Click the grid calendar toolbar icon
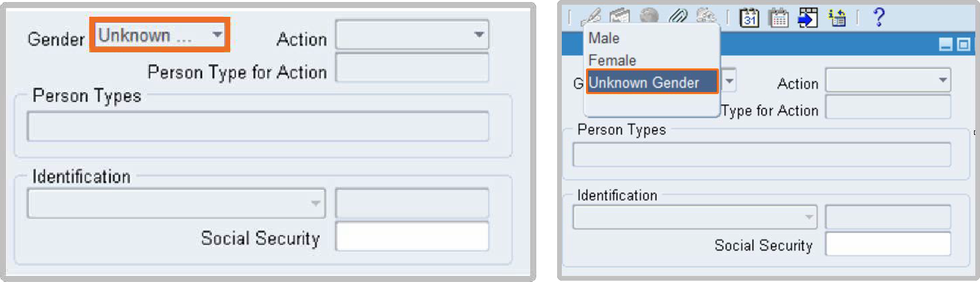980x282 pixels. 779,17
